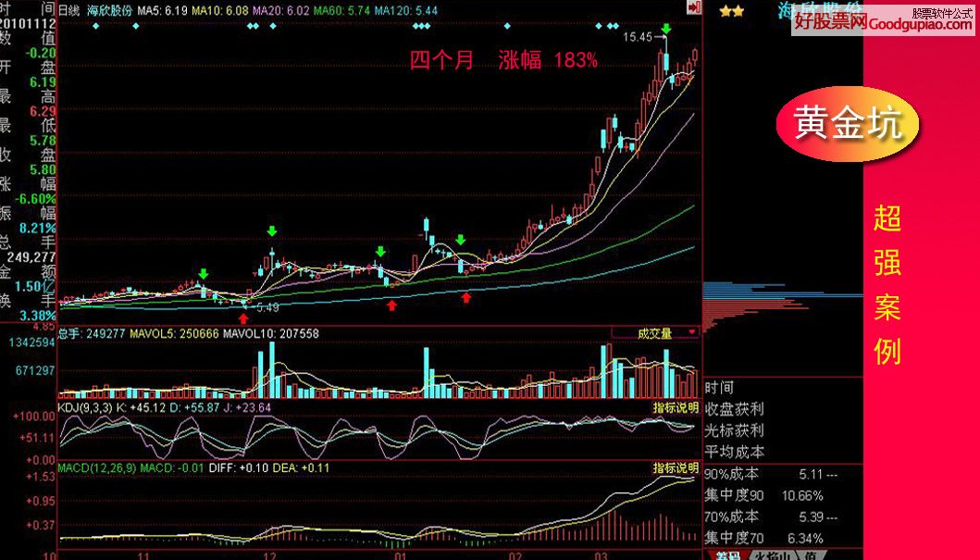The image size is (980, 560).
Task: Click the 平均成本 row
Action: tap(783, 452)
